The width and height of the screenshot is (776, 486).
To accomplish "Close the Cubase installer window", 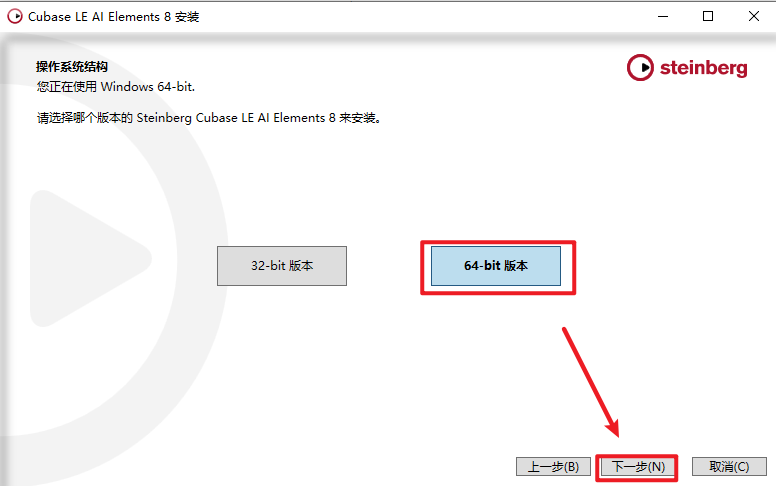I will [x=754, y=16].
